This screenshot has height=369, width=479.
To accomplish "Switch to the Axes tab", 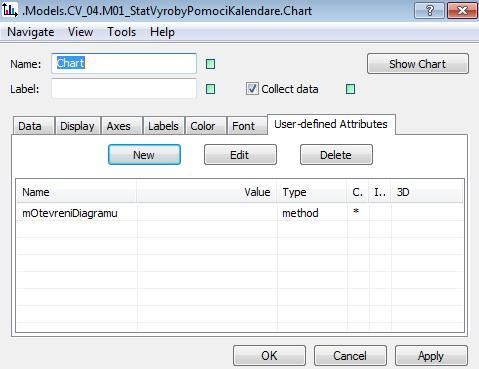I will coord(122,126).
